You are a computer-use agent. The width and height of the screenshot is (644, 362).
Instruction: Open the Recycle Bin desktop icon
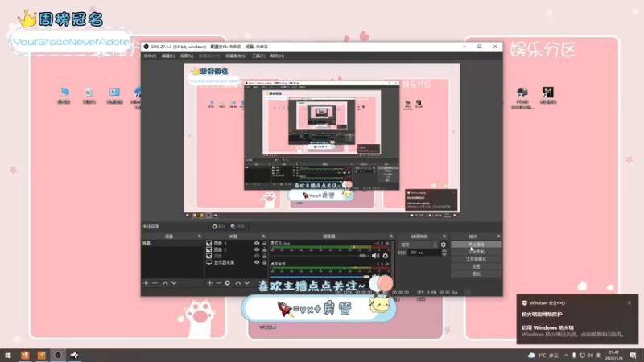pyautogui.click(x=89, y=96)
